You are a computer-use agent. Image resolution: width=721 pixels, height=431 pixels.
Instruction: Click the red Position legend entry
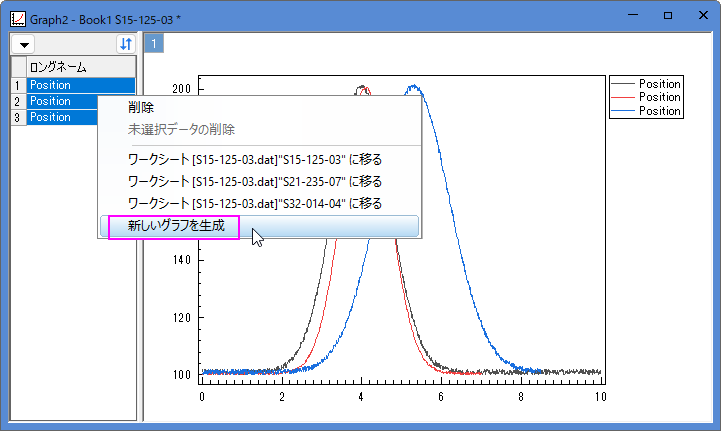coord(646,97)
